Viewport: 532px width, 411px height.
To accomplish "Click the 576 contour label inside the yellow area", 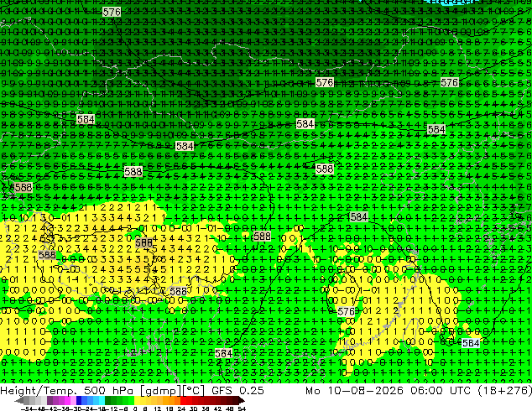I will click(346, 312).
